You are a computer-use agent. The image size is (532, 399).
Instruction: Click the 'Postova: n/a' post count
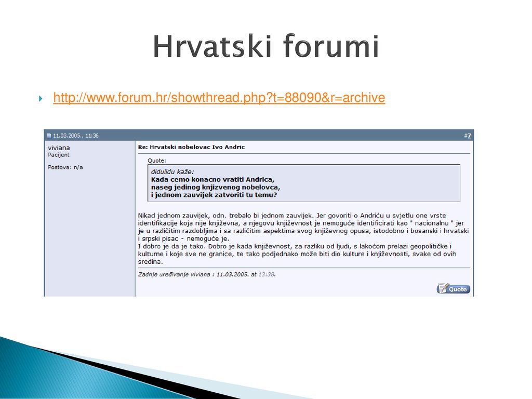[x=65, y=167]
